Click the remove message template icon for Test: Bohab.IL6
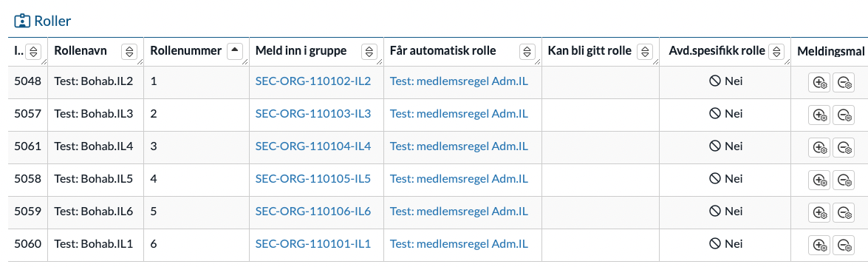The height and width of the screenshot is (267, 868). tap(844, 212)
